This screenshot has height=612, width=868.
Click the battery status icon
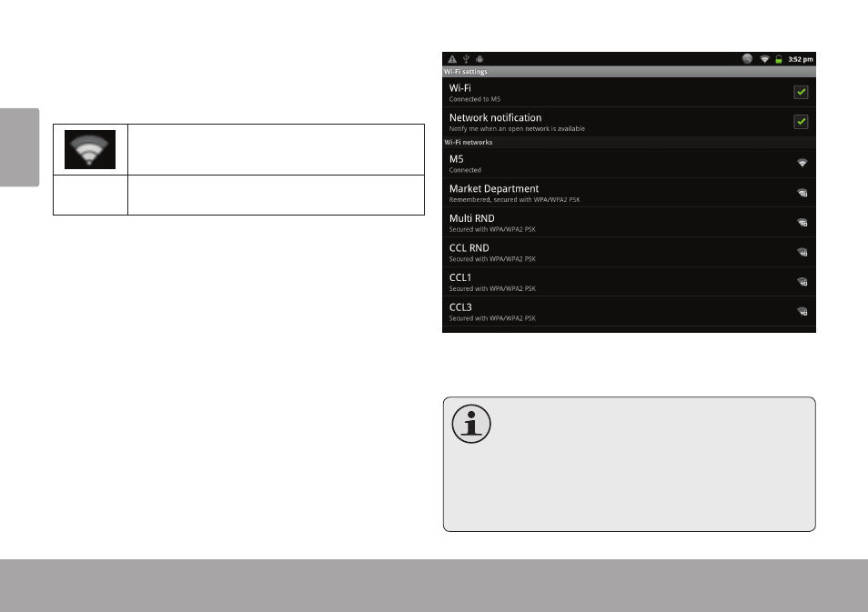click(x=778, y=59)
